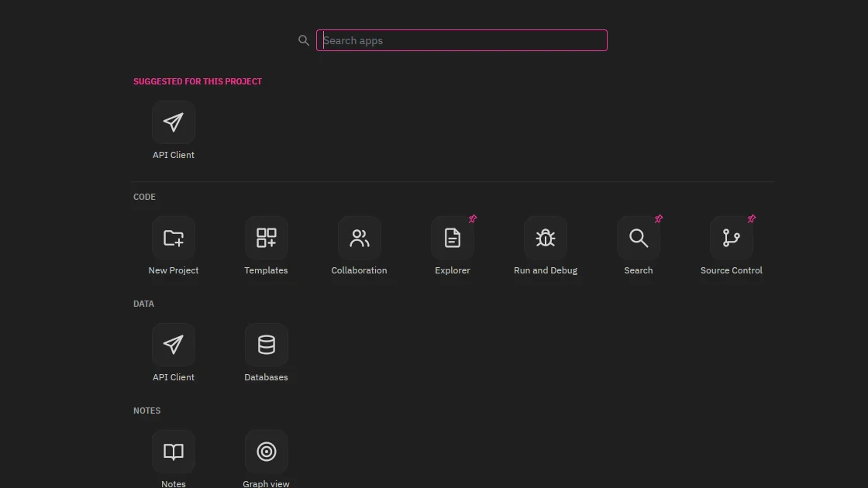Open the Templates app
This screenshot has width=868, height=488.
point(267,238)
